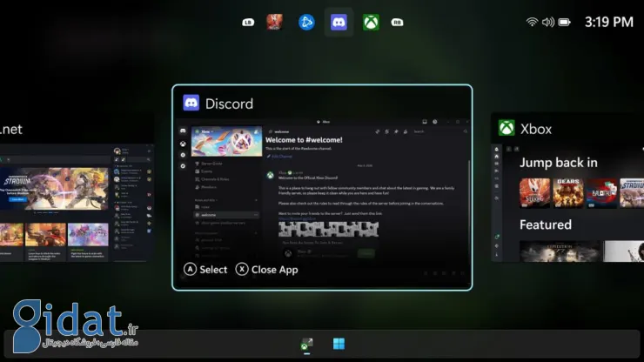Image resolution: width=644 pixels, height=362 pixels.
Task: Switch to the green Xbox icon in top bar
Action: [x=371, y=22]
